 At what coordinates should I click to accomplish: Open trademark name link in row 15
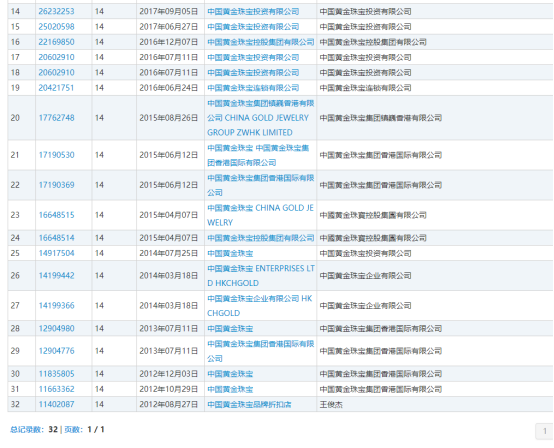[x=253, y=26]
